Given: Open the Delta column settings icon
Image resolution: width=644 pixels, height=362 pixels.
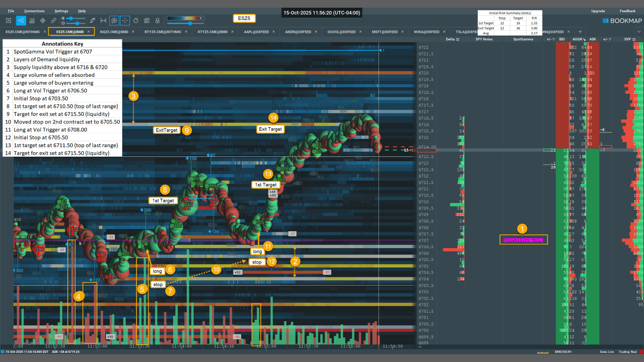Looking at the screenshot, I should [x=458, y=39].
